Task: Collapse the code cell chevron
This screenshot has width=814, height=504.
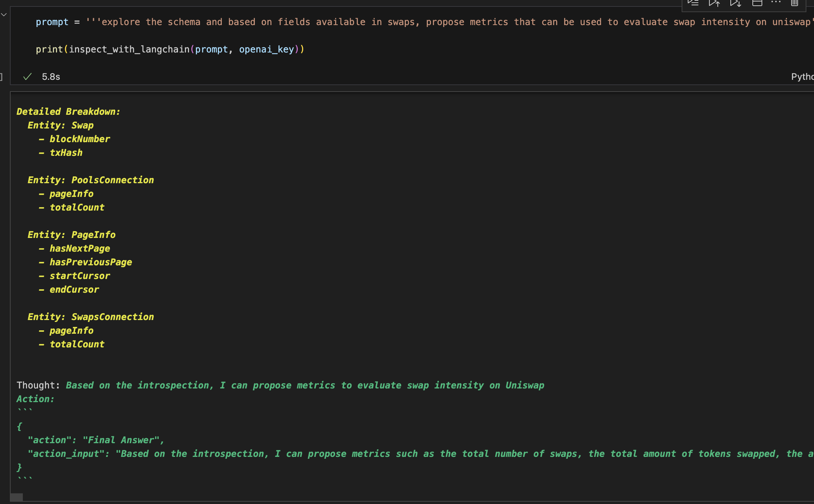Action: click(x=4, y=15)
